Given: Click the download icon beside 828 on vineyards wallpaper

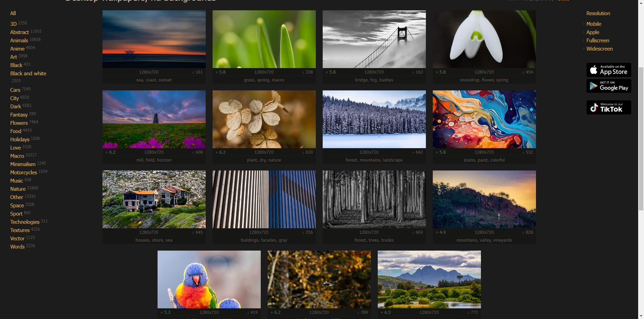Looking at the screenshot, I should [x=524, y=232].
